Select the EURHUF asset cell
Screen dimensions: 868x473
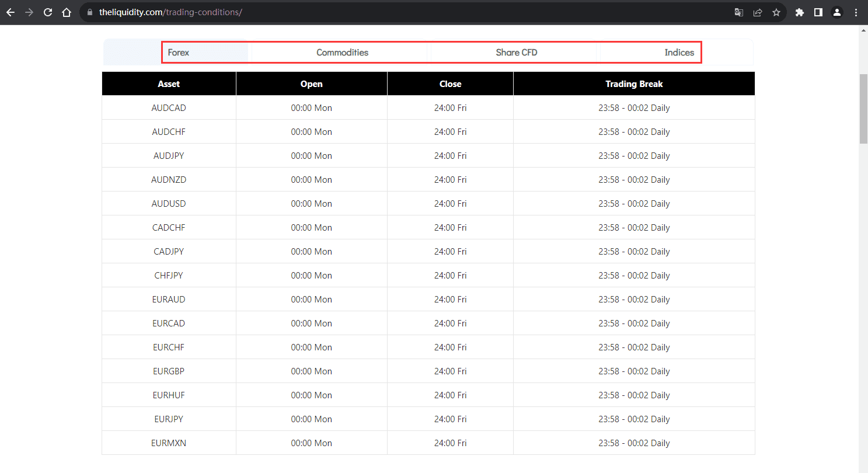pos(169,395)
